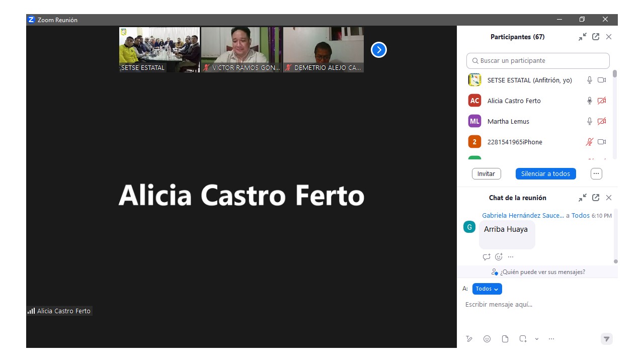Viewport: 644px width, 362px height.
Task: Toggle microphone for Alicia Castro Ferto
Action: pos(590,101)
